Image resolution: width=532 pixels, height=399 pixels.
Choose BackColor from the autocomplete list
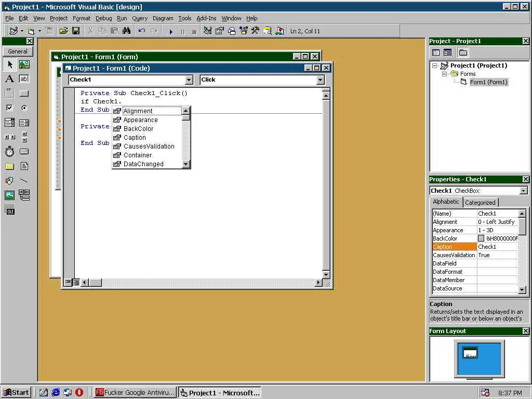click(x=138, y=129)
